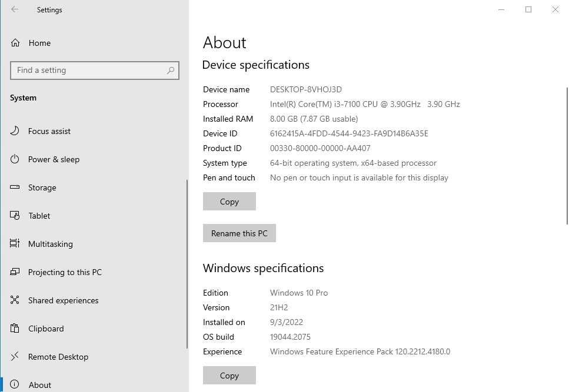Screen dimensions: 569x392
Task: Minimize the Settings window
Action: coord(501,9)
